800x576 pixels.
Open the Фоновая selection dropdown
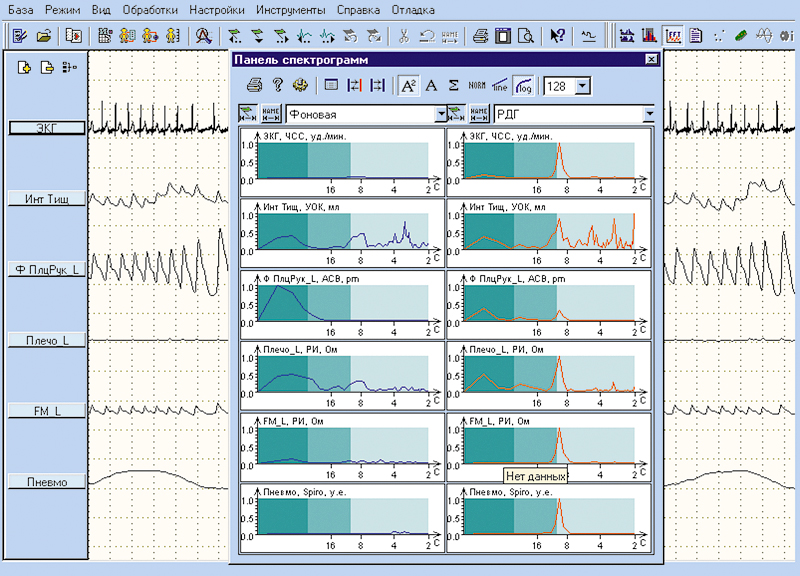439,115
